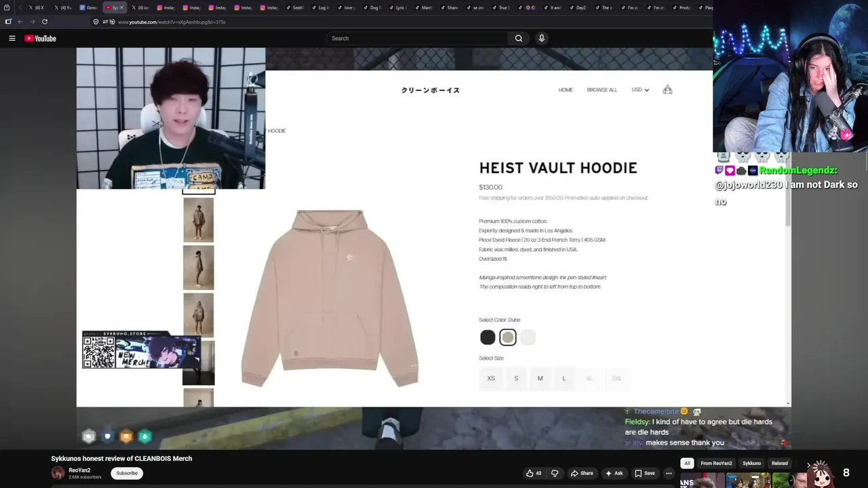Click the orange badge in video overlay
Screen dimensions: 868x488
pyautogui.click(x=126, y=436)
